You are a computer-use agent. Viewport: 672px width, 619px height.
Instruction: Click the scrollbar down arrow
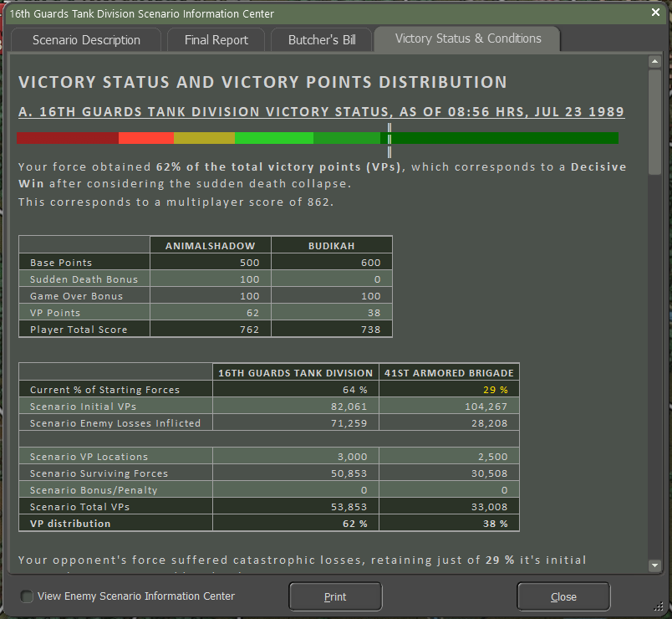[x=654, y=565]
